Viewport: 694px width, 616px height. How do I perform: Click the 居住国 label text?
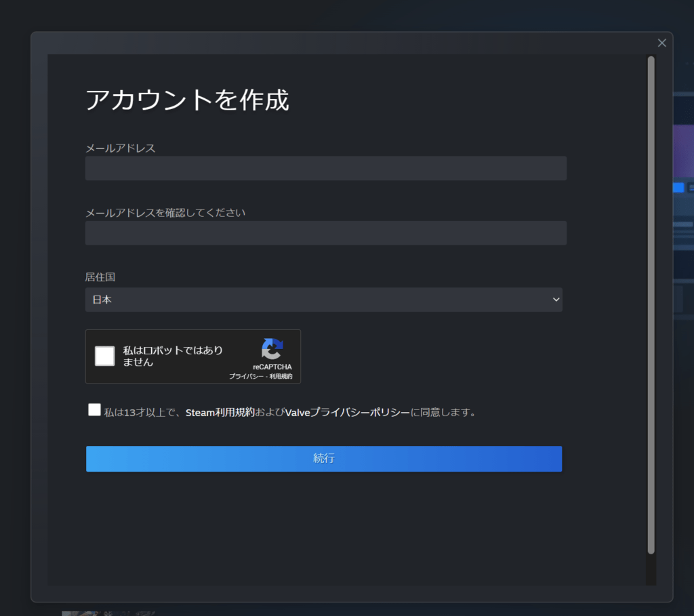tap(100, 277)
